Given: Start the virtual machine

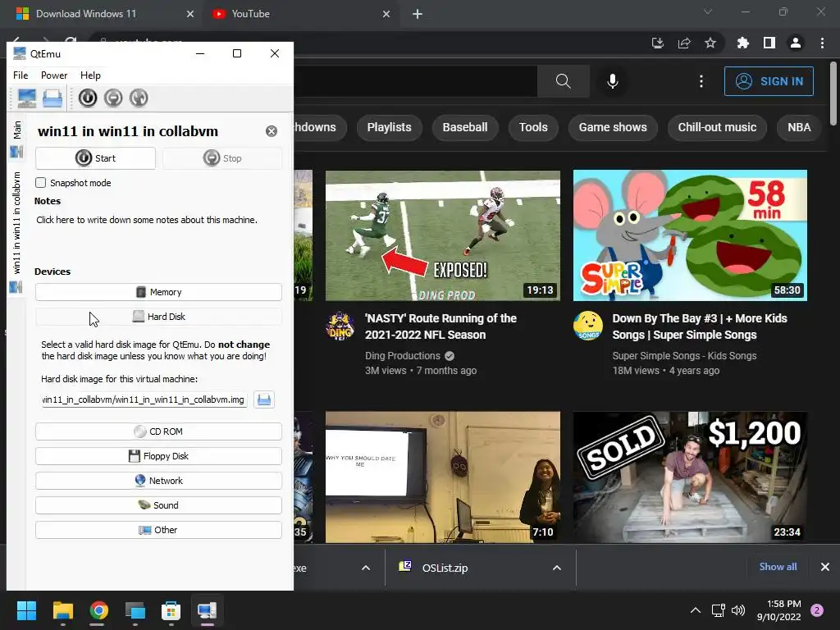Looking at the screenshot, I should point(95,158).
